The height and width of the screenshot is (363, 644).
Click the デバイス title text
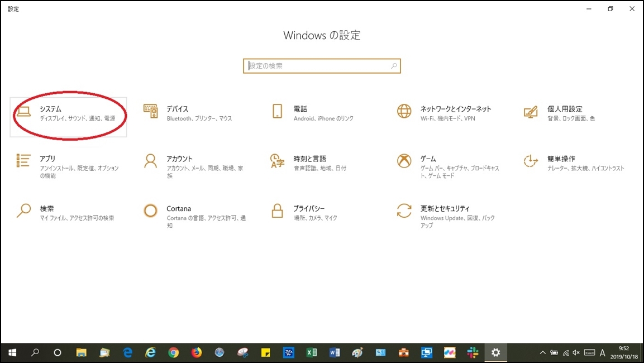pyautogui.click(x=178, y=109)
